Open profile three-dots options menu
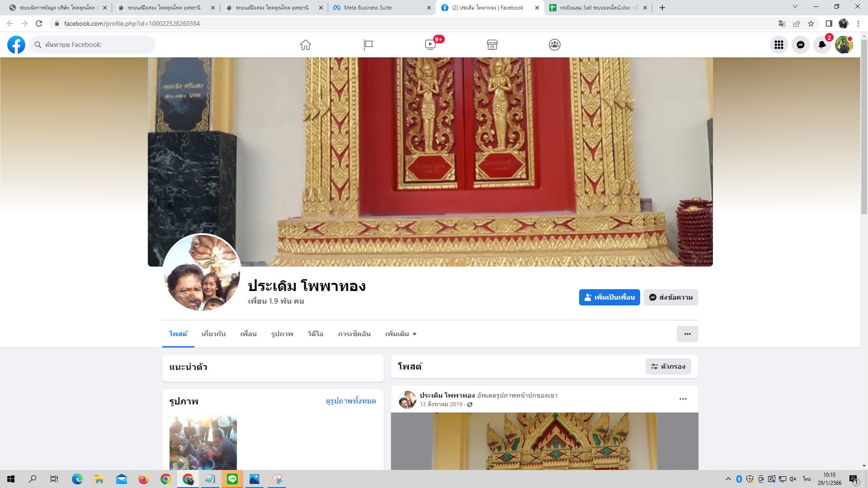Image resolution: width=868 pixels, height=488 pixels. point(687,334)
